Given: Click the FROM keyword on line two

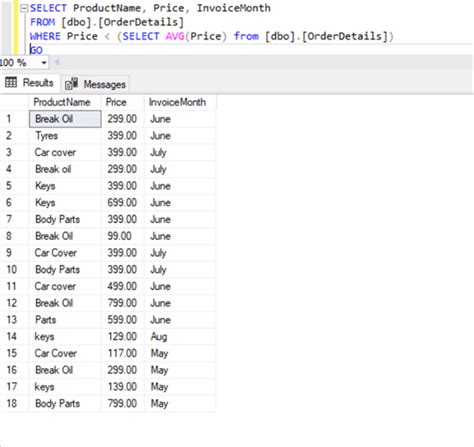Looking at the screenshot, I should [x=42, y=22].
